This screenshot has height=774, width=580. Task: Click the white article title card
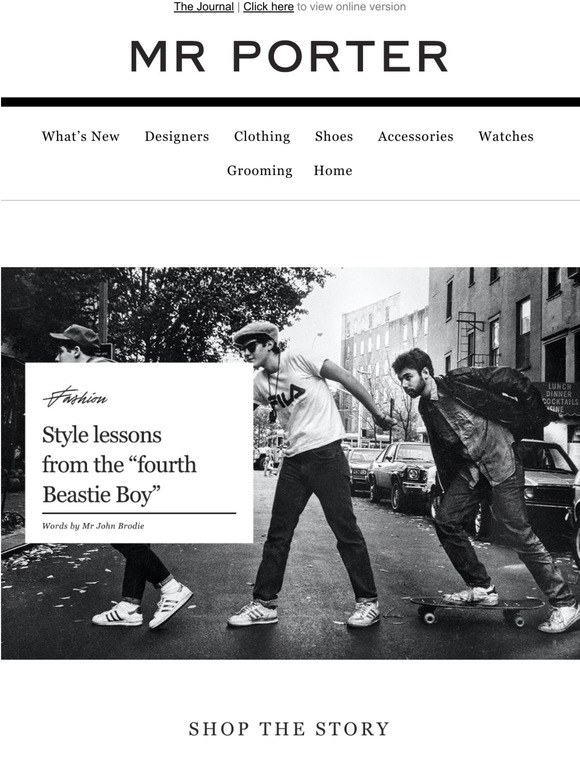139,453
